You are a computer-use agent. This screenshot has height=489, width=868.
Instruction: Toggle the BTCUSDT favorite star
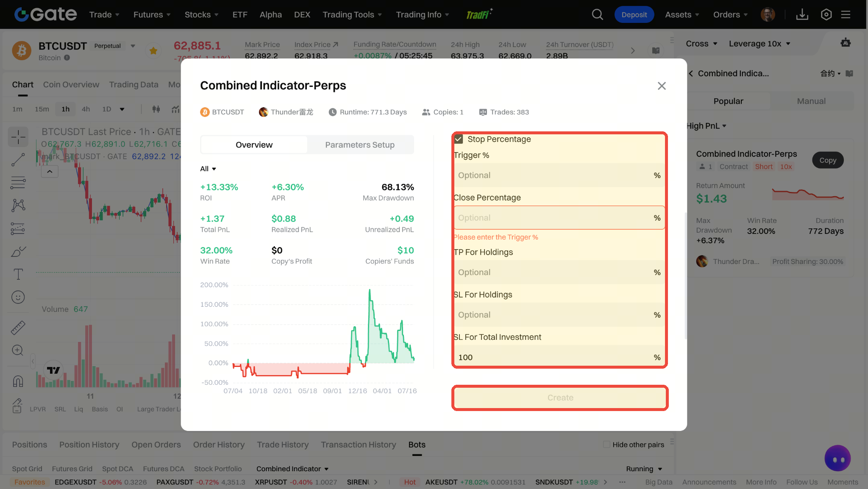[x=153, y=51]
